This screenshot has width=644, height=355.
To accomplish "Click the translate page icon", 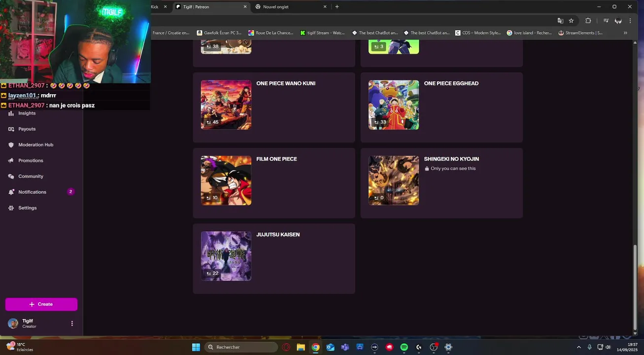I will coord(560,21).
